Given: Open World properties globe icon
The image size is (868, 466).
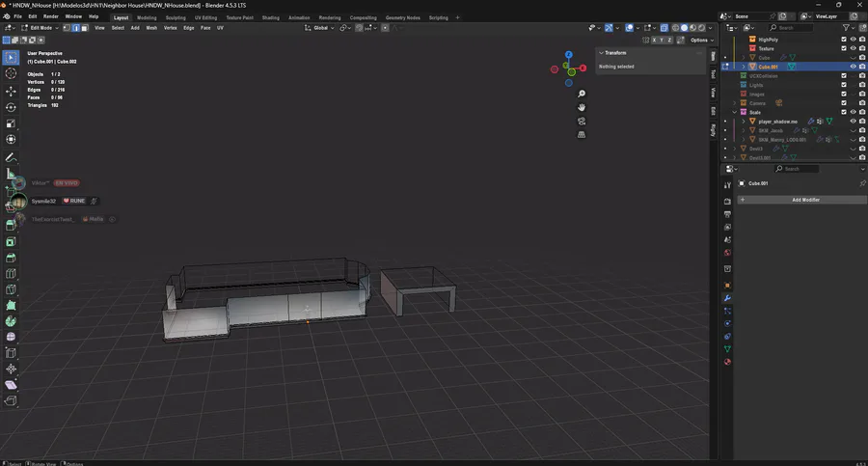Looking at the screenshot, I should tap(727, 253).
